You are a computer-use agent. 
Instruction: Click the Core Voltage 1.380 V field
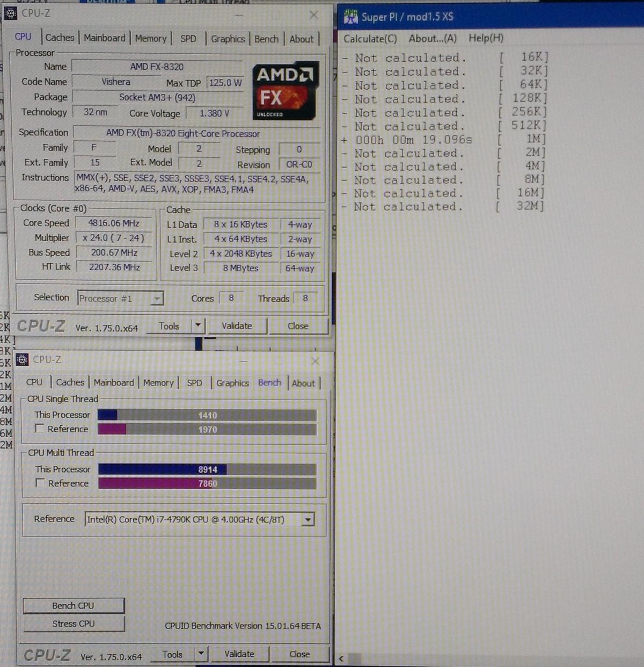point(215,113)
